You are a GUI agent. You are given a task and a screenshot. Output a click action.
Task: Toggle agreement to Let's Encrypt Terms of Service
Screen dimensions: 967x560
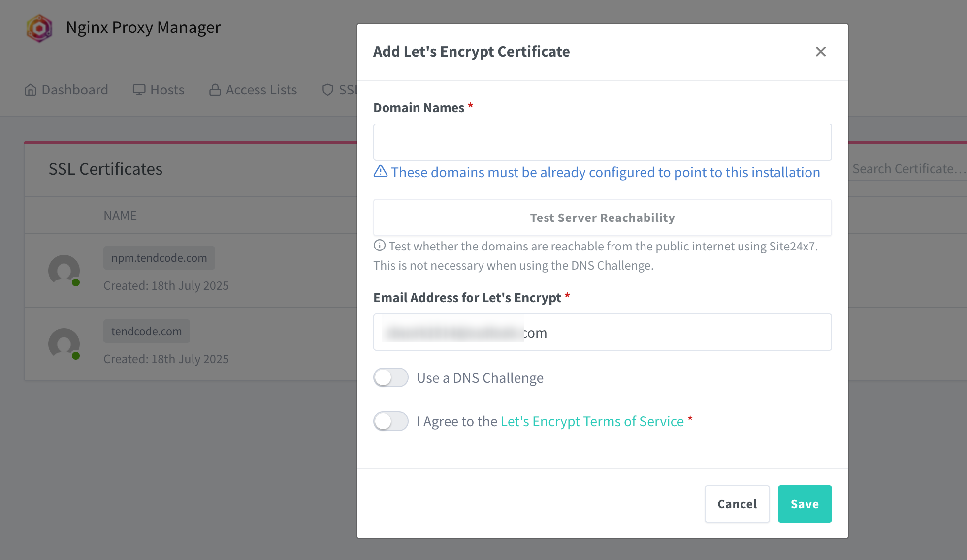390,421
